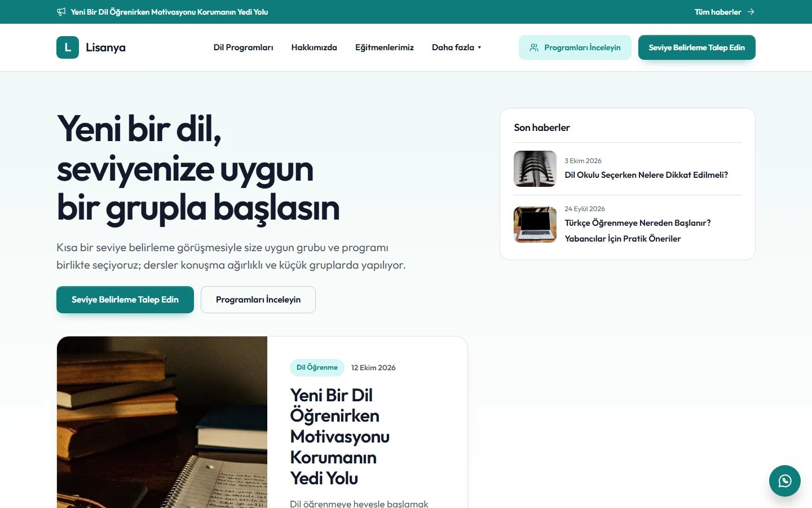This screenshot has height=508, width=812.
Task: Click the Lisanya logo square with L
Action: click(68, 47)
